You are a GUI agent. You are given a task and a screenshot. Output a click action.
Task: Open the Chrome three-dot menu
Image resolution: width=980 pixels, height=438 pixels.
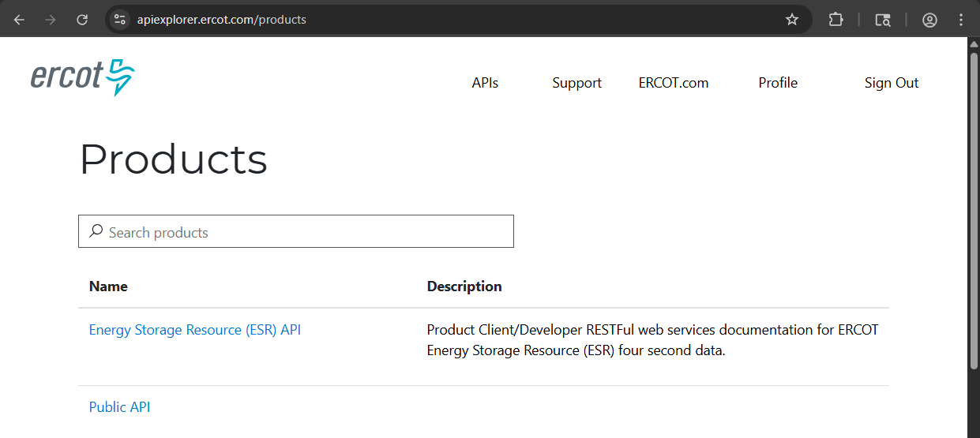click(x=961, y=20)
